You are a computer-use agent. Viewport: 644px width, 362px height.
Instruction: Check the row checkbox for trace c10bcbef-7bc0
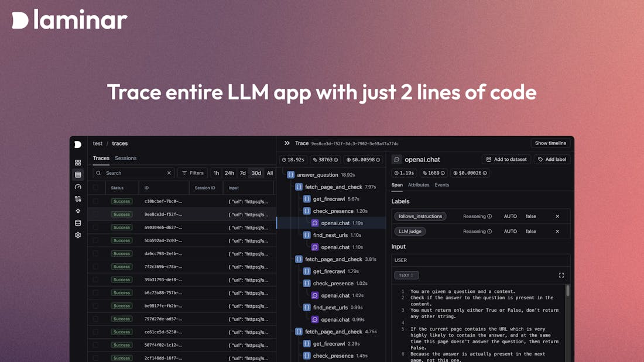(95, 201)
